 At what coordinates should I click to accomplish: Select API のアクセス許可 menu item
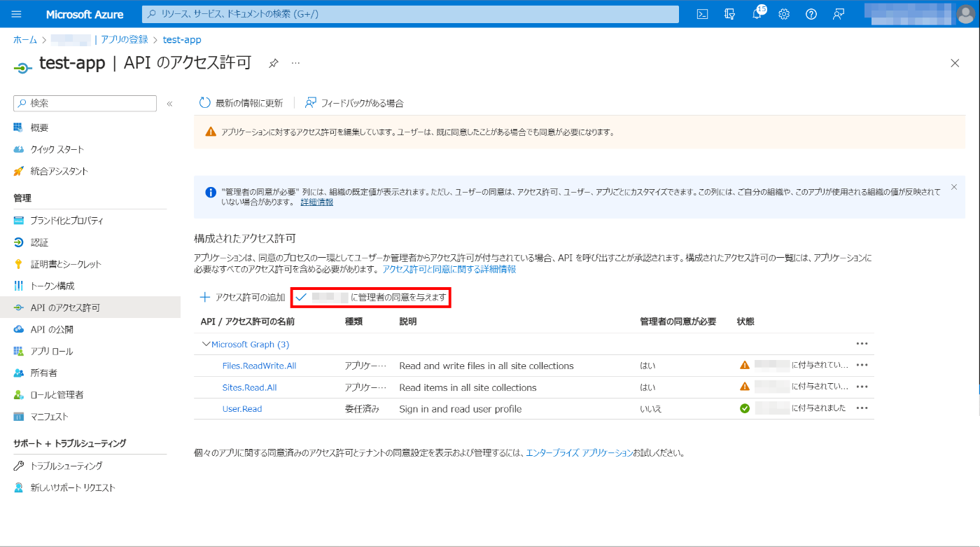90,307
